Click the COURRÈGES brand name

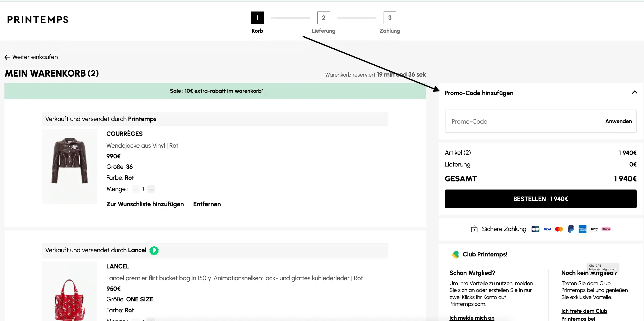124,134
